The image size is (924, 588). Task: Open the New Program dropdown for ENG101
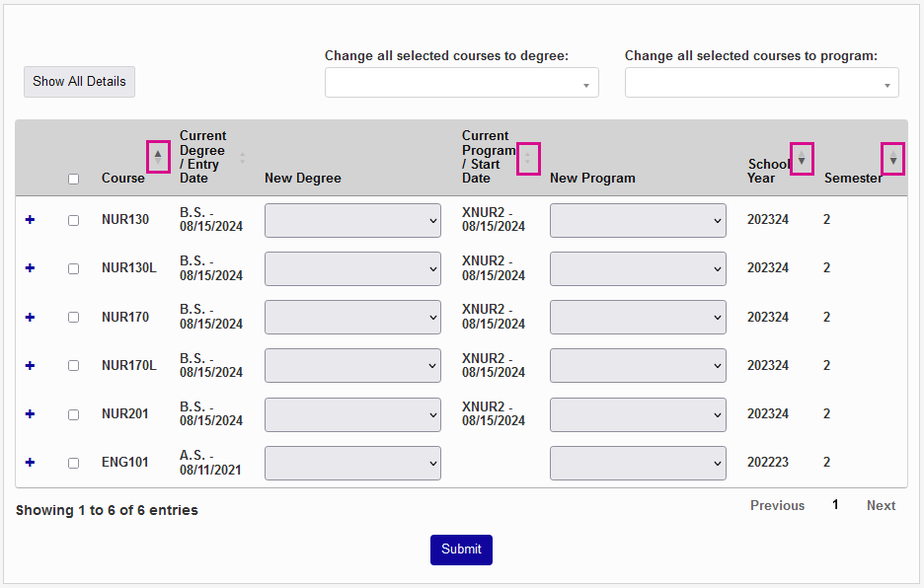pyautogui.click(x=638, y=463)
